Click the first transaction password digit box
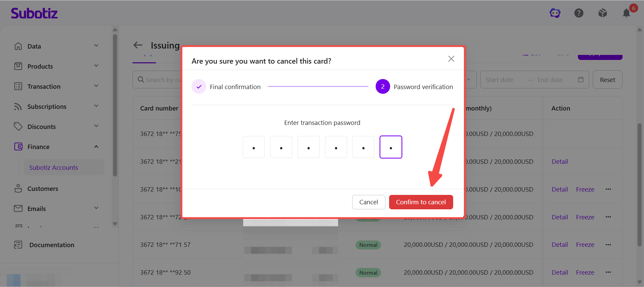644x287 pixels. pyautogui.click(x=254, y=147)
